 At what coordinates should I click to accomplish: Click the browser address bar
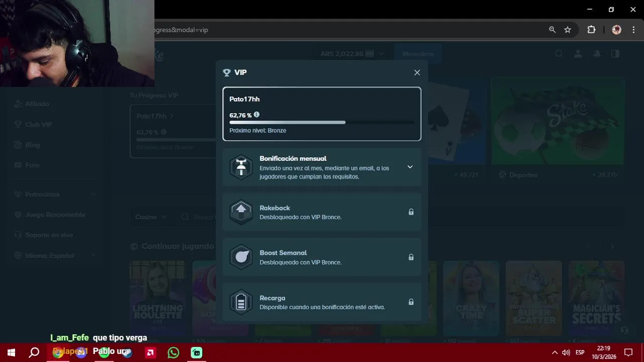coord(347,30)
